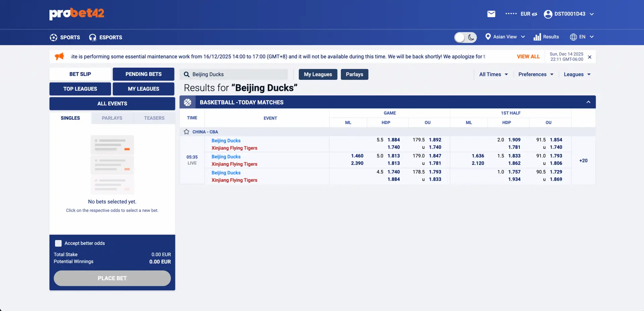Collapse the Basketball Today Matches section
The width and height of the screenshot is (644, 311).
(588, 102)
